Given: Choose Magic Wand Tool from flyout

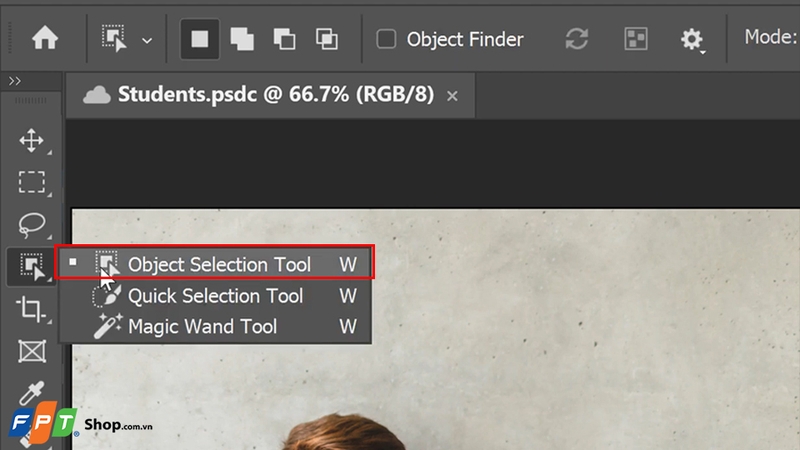Looking at the screenshot, I should click(x=214, y=327).
